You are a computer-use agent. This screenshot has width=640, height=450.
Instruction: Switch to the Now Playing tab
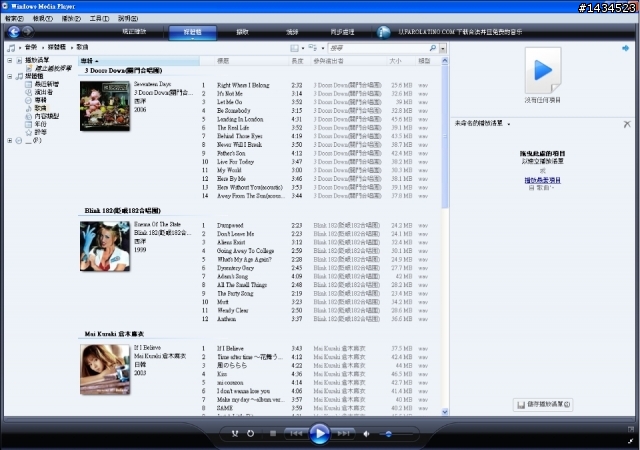pos(134,32)
